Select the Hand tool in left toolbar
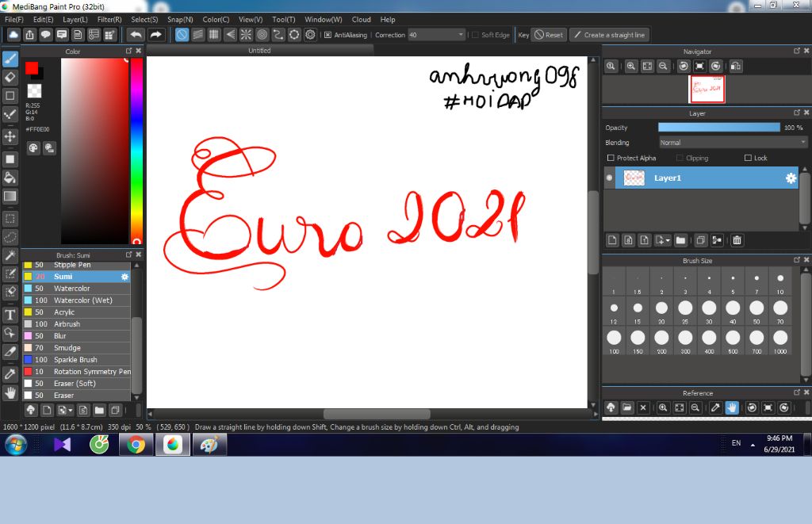 (10, 393)
